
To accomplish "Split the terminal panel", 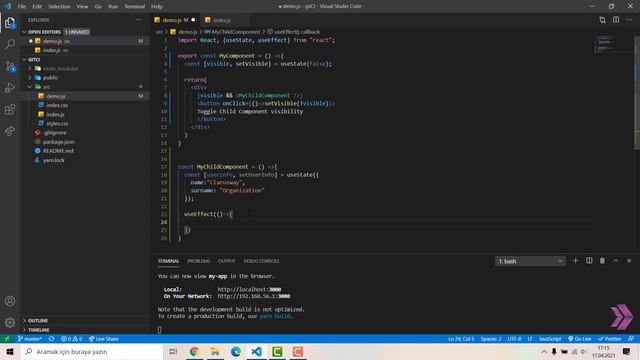I will pos(589,260).
